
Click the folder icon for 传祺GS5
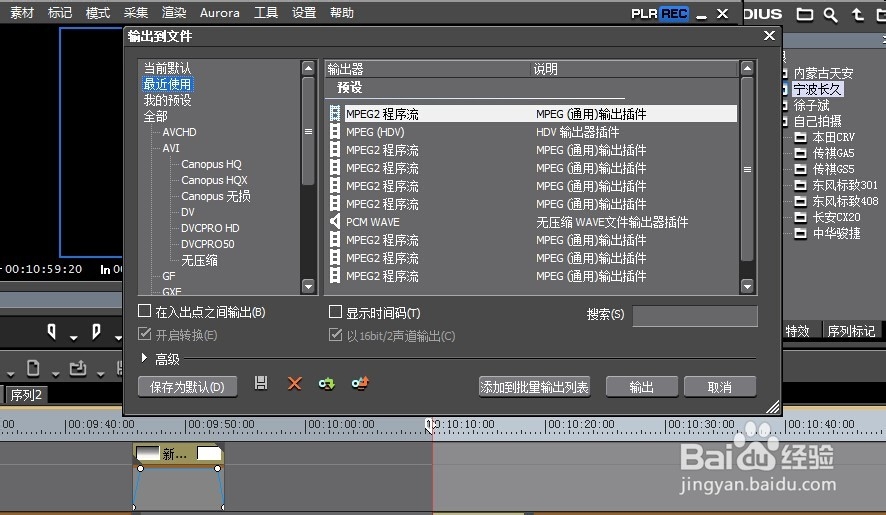pos(800,169)
